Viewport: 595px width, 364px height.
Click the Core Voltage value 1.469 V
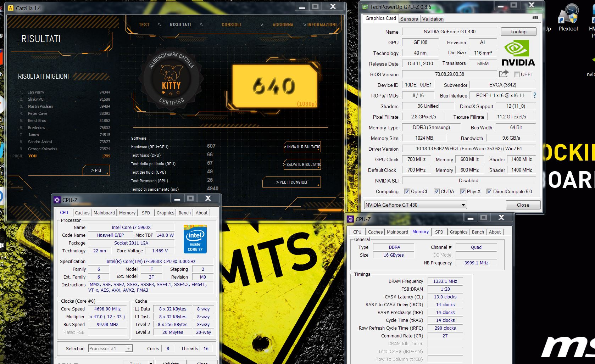(160, 251)
